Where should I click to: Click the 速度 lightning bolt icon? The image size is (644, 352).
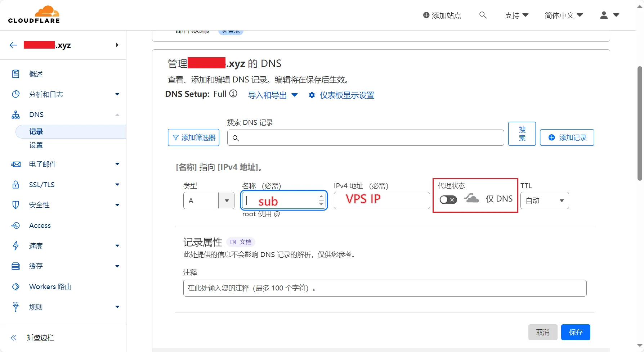pos(15,246)
